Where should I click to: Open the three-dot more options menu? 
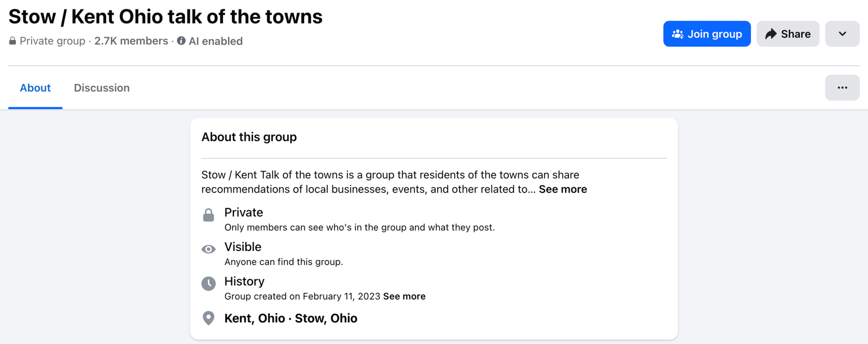tap(842, 88)
